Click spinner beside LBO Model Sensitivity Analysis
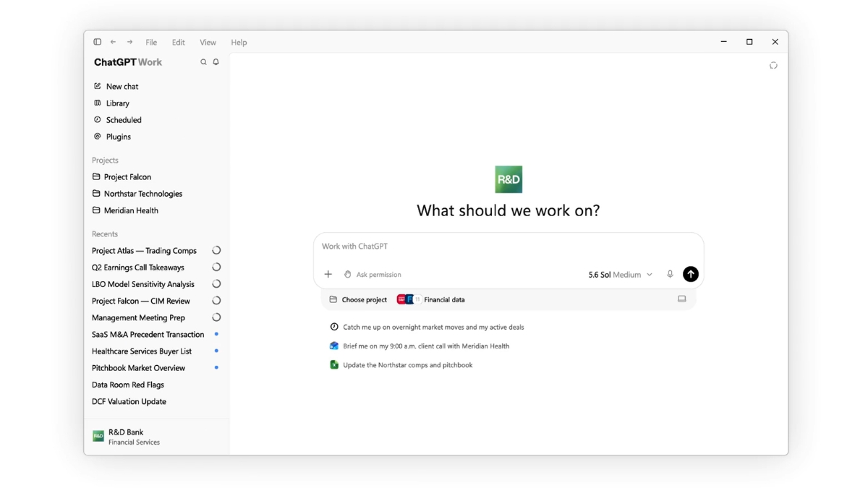The height and width of the screenshot is (488, 868). [216, 284]
